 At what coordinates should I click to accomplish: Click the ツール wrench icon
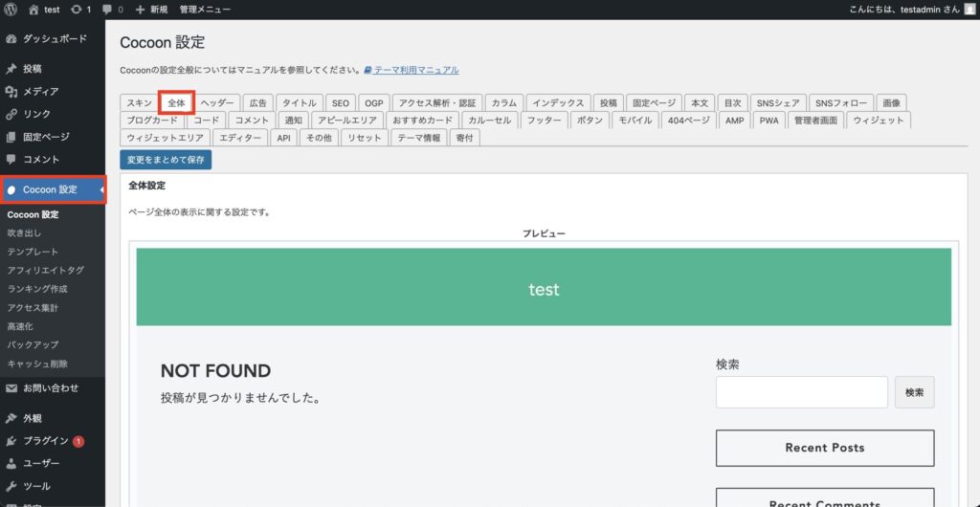tap(11, 486)
